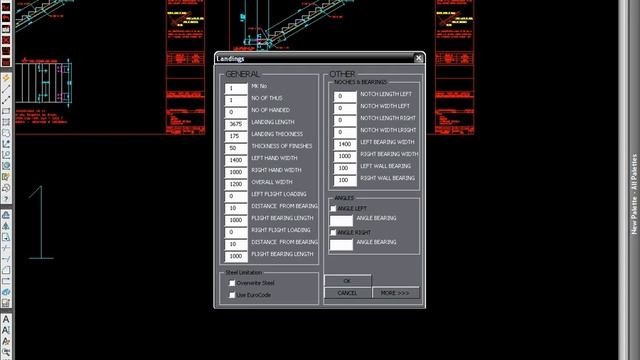Screen dimensions: 640x360
Task: Click the Overall Width input field
Action: 236,184
